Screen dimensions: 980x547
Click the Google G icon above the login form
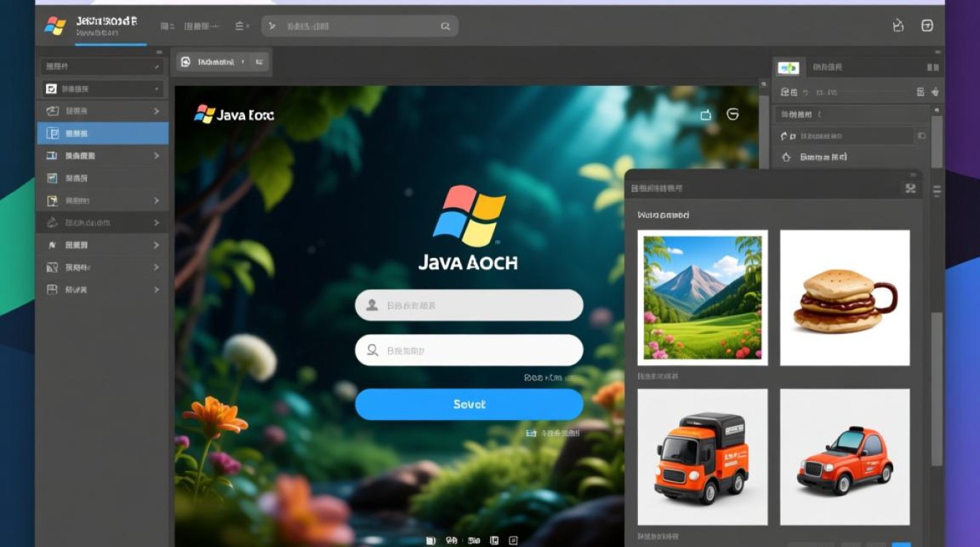[x=732, y=115]
